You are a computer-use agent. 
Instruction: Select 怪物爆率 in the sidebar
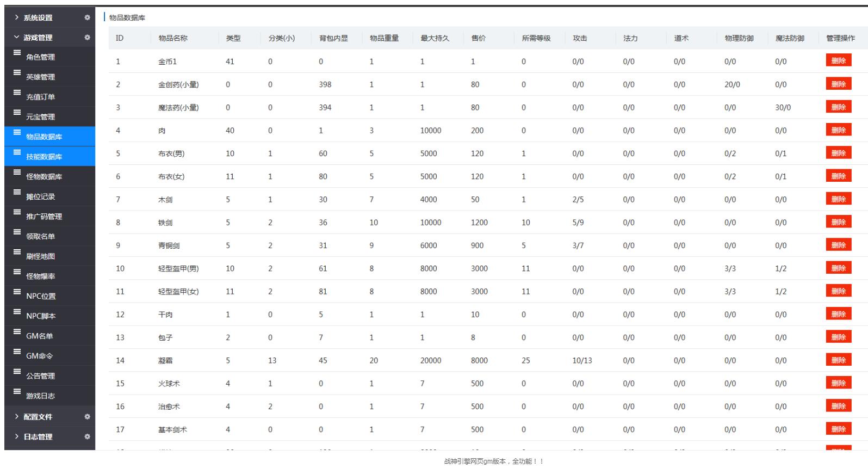40,276
